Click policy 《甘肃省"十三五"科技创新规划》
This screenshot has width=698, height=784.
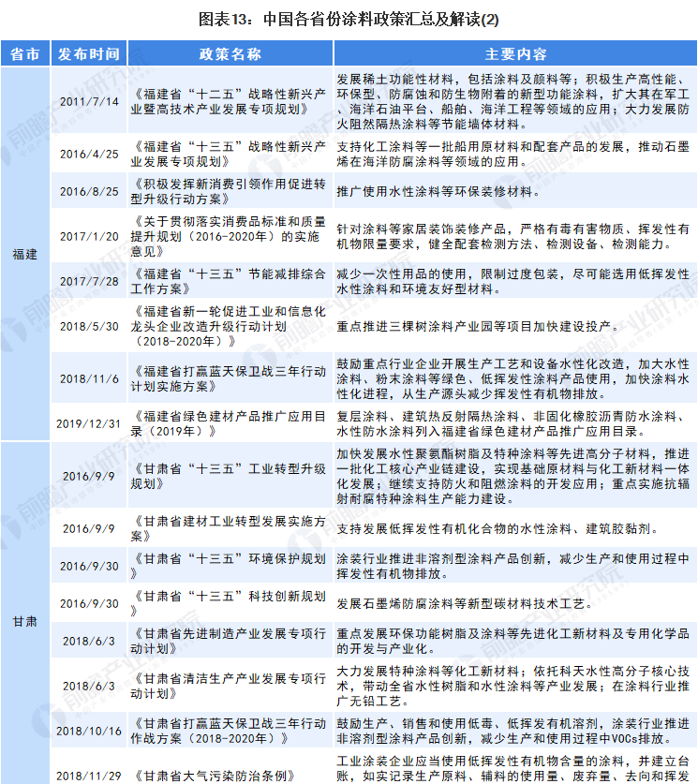230,596
